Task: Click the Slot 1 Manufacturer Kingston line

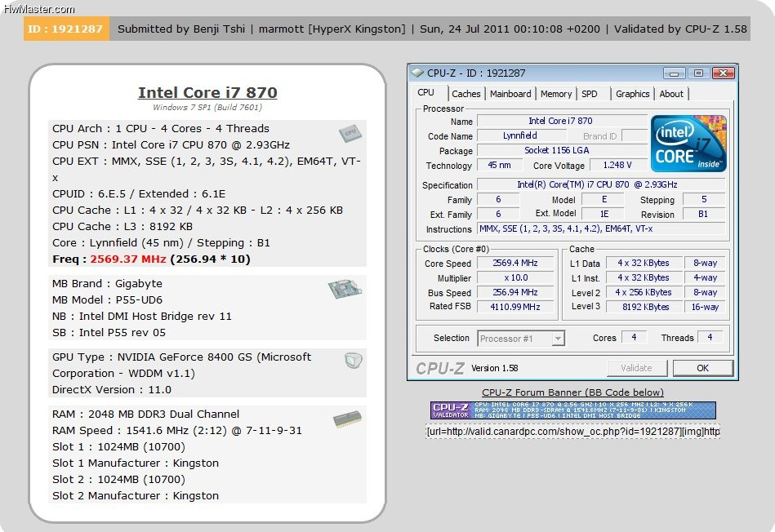Action: point(136,463)
